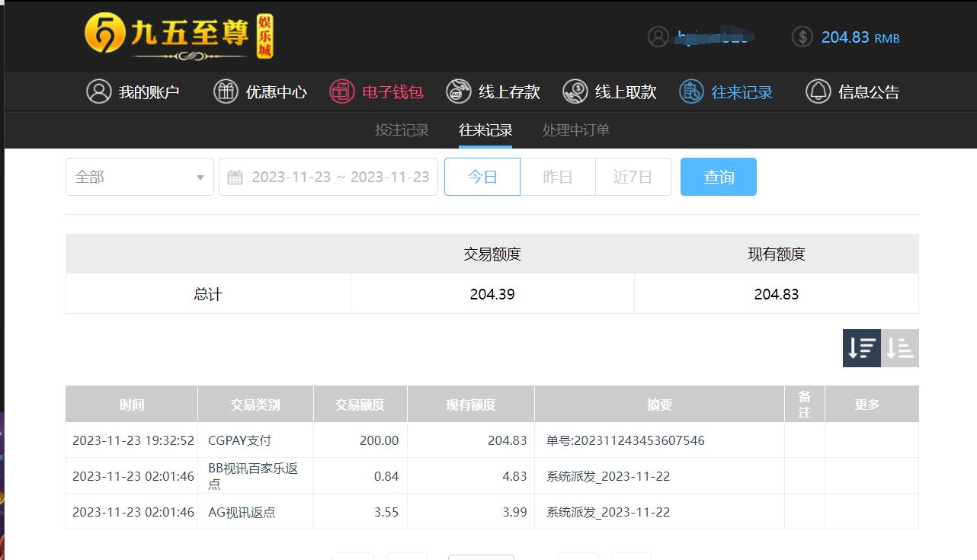Click the 电子钱包 wallet icon
This screenshot has height=560, width=977.
tap(341, 91)
